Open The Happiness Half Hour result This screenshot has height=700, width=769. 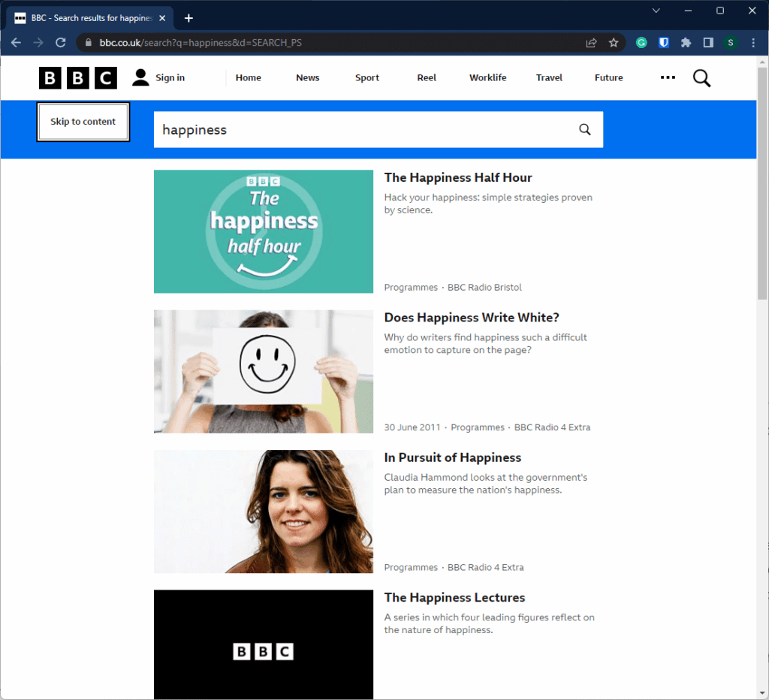click(x=458, y=177)
